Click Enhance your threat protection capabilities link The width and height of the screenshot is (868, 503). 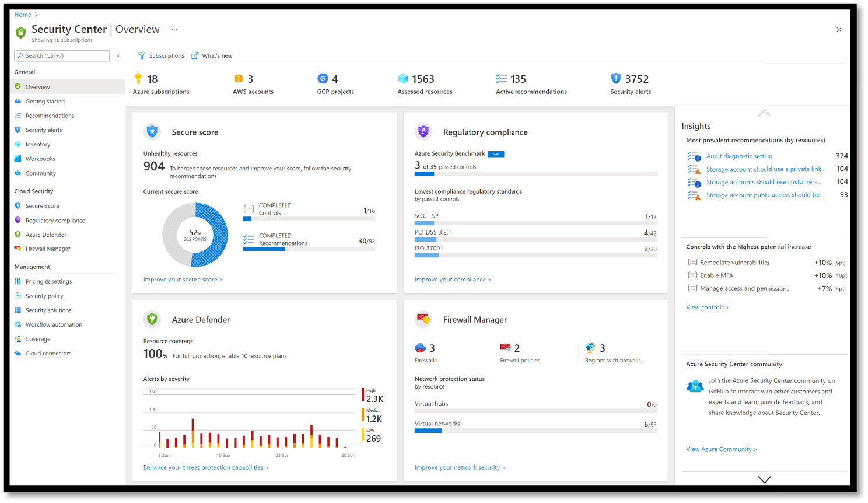click(206, 467)
